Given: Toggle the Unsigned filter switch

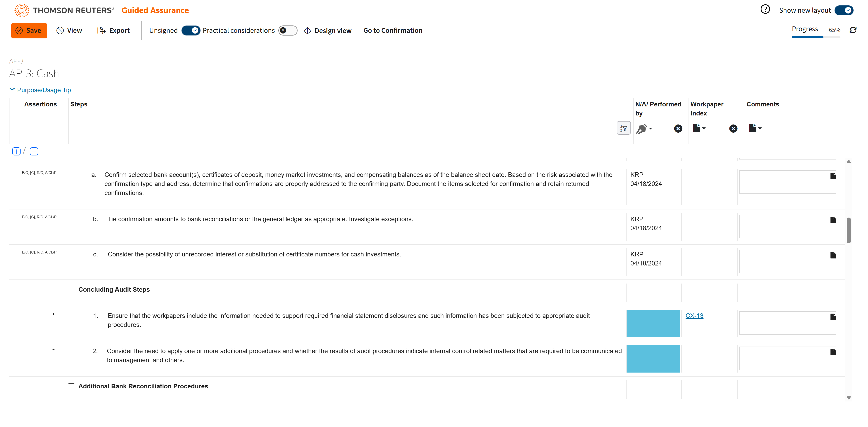Looking at the screenshot, I should pos(191,31).
